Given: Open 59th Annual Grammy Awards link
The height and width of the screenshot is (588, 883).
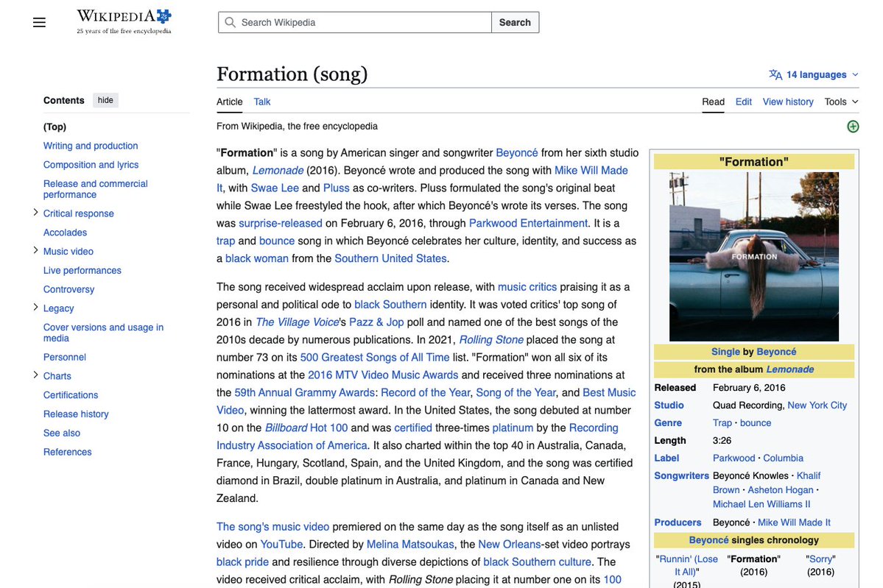Looking at the screenshot, I should click(305, 393).
